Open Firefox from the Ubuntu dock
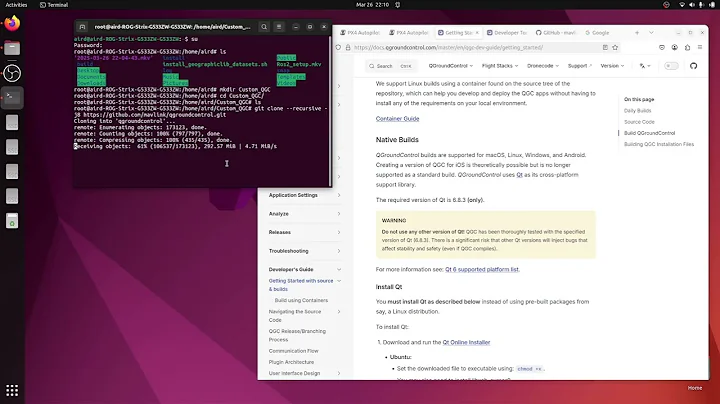 tap(12, 23)
